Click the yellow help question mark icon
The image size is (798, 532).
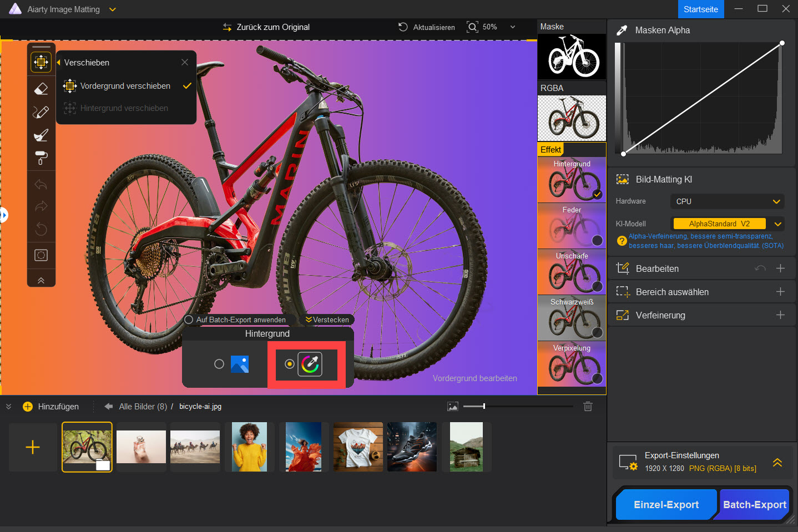[x=622, y=241]
